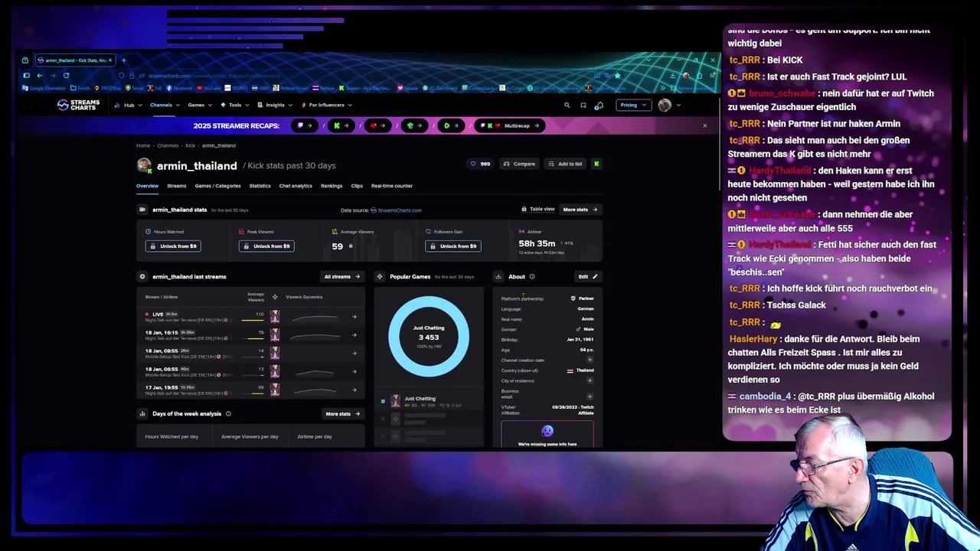
Task: Open the Clips tab
Action: coord(357,186)
